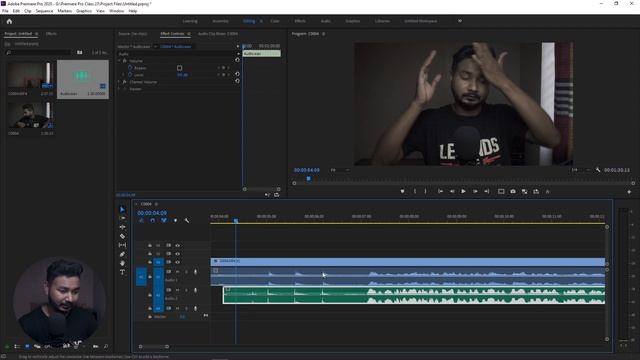Image resolution: width=640 pixels, height=360 pixels.
Task: Step forward one frame
Action: click(475, 191)
